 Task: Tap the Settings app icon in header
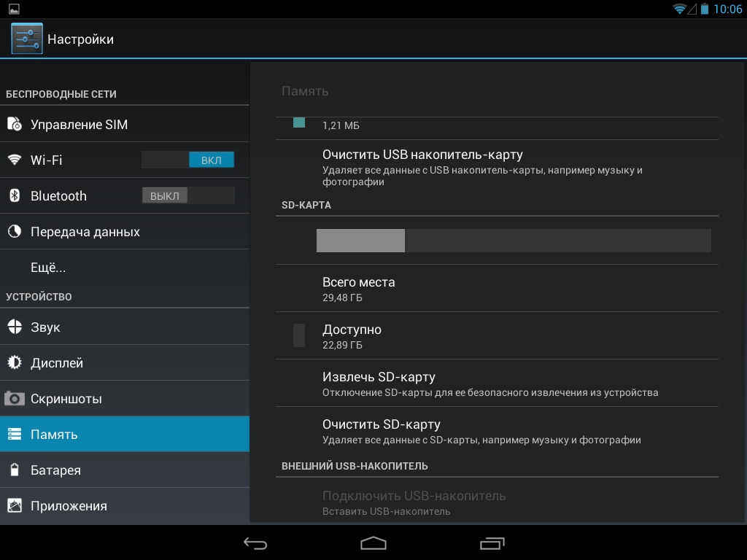click(27, 39)
